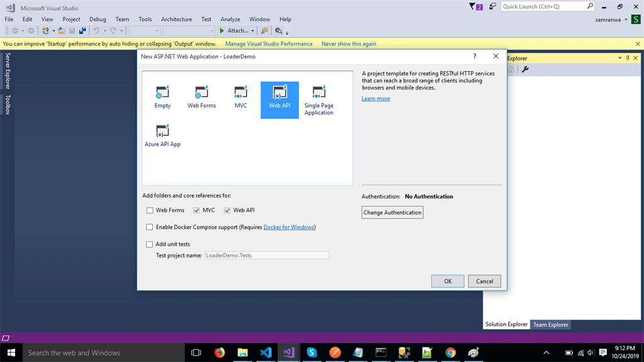Click the Windows Start button
This screenshot has width=644, height=362.
click(11, 353)
